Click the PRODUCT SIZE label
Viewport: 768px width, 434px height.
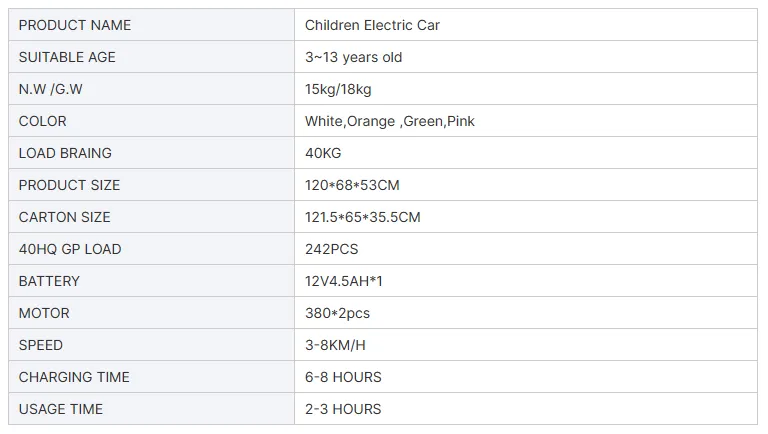69,185
